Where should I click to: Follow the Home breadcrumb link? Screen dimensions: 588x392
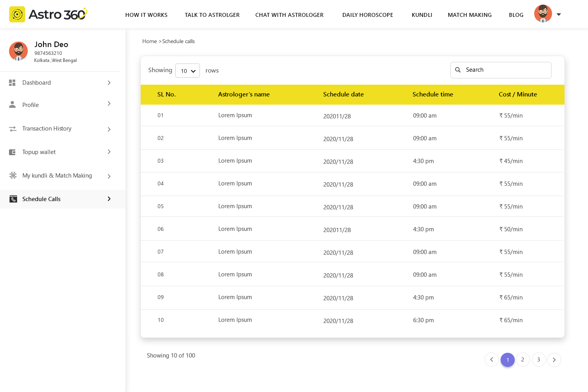click(149, 41)
